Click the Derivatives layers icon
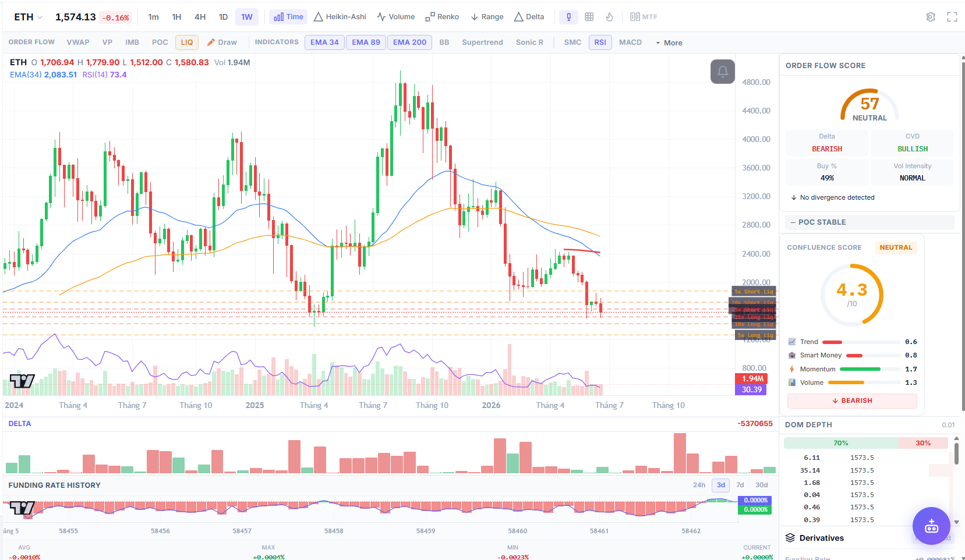 (790, 538)
